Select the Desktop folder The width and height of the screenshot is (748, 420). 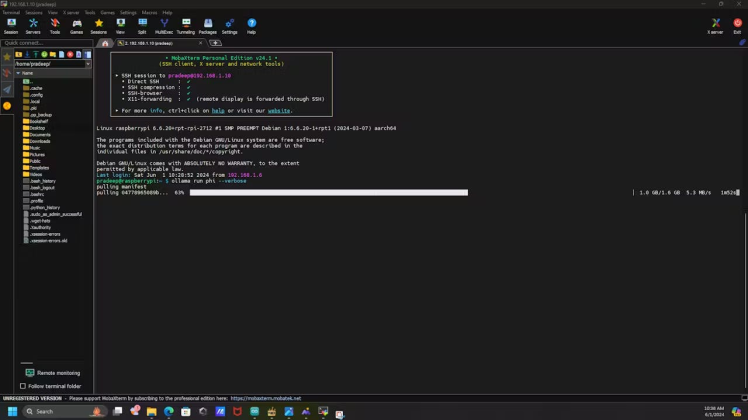[38, 128]
